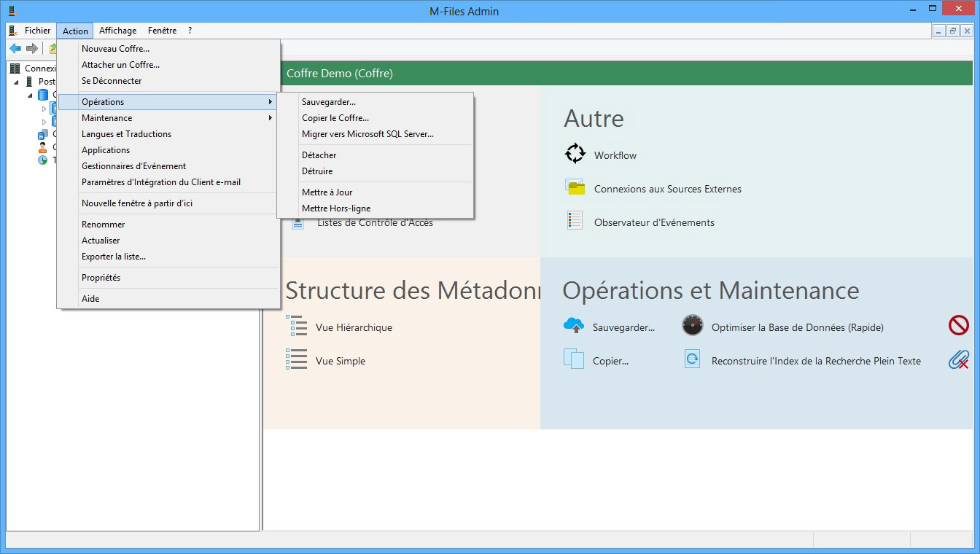Select the user account tree item icon
Viewport: 980px width, 554px height.
pos(43,147)
